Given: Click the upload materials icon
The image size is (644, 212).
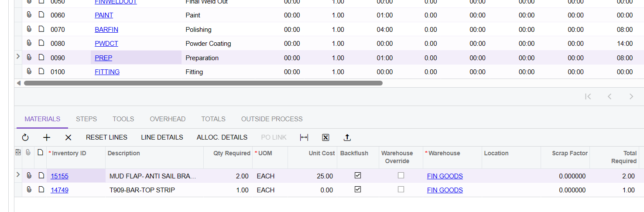Looking at the screenshot, I should tap(347, 137).
